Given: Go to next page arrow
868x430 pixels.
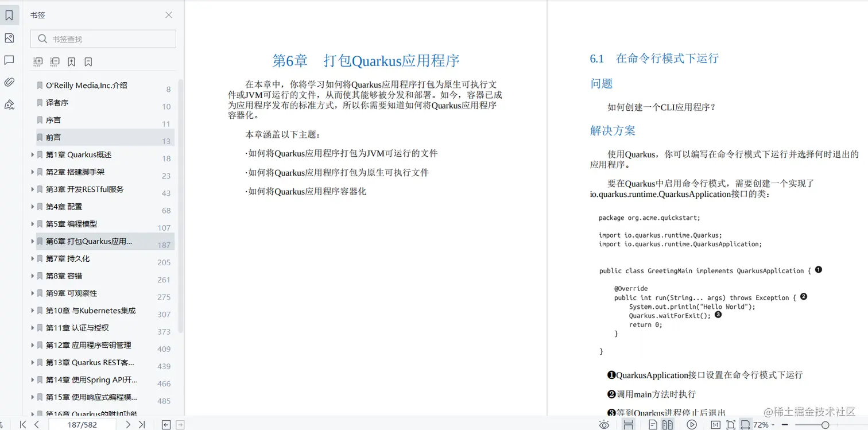Looking at the screenshot, I should pyautogui.click(x=128, y=424).
